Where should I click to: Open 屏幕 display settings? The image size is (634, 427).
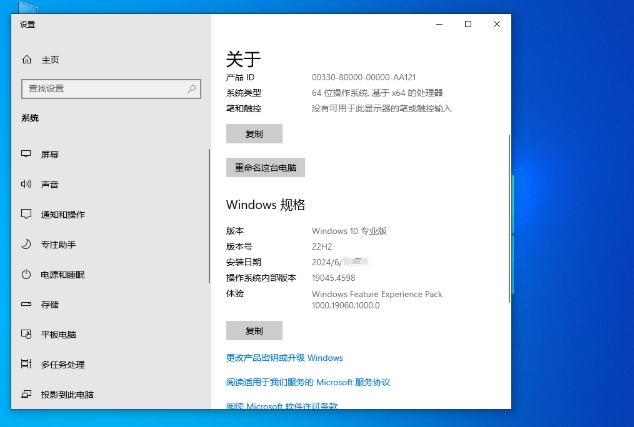(49, 155)
